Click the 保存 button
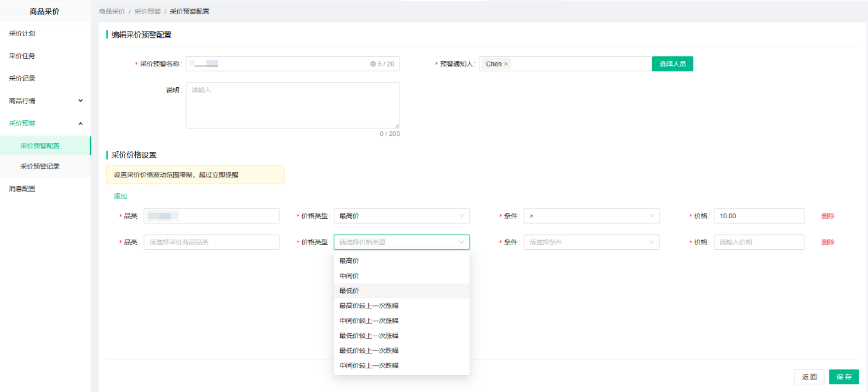The height and width of the screenshot is (392, 868). (x=844, y=377)
